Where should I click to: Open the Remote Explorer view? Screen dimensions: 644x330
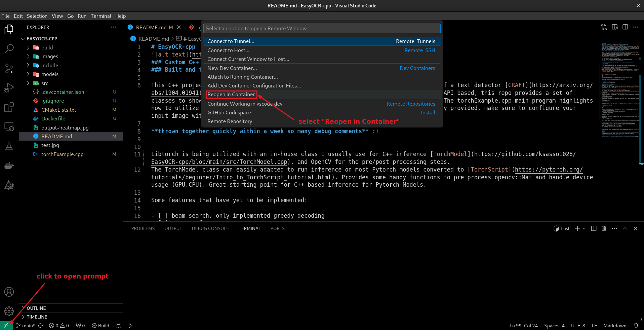click(x=9, y=127)
